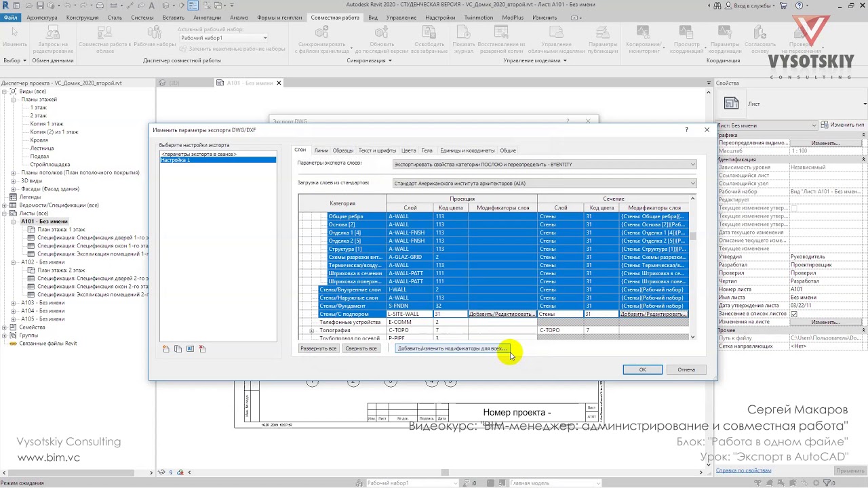Click 'Запросы на редактирование' ribbon icon
868x488 pixels.
(x=52, y=32)
